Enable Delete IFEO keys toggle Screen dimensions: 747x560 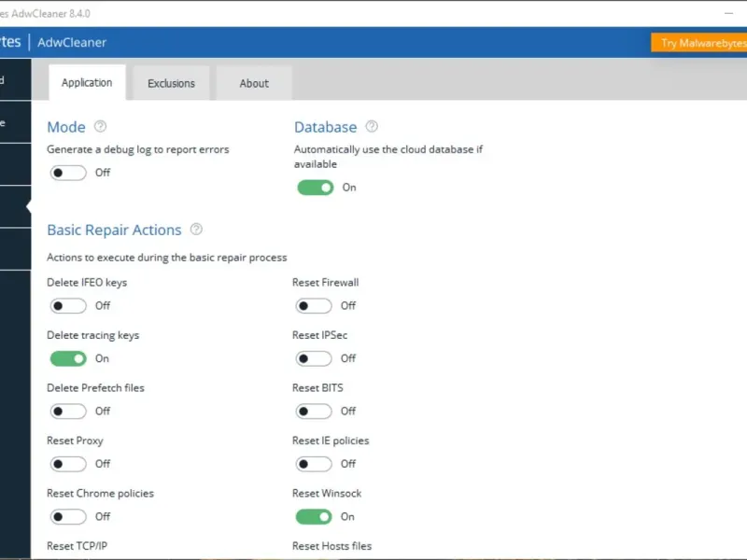[x=68, y=306]
